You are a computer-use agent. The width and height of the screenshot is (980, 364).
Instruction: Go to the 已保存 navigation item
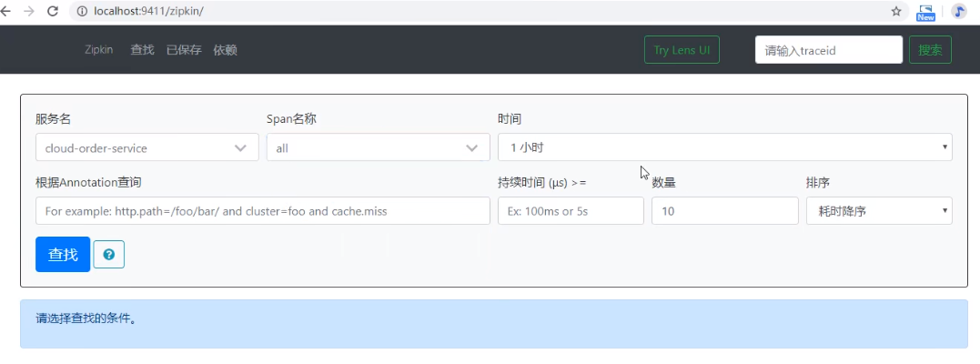point(184,50)
